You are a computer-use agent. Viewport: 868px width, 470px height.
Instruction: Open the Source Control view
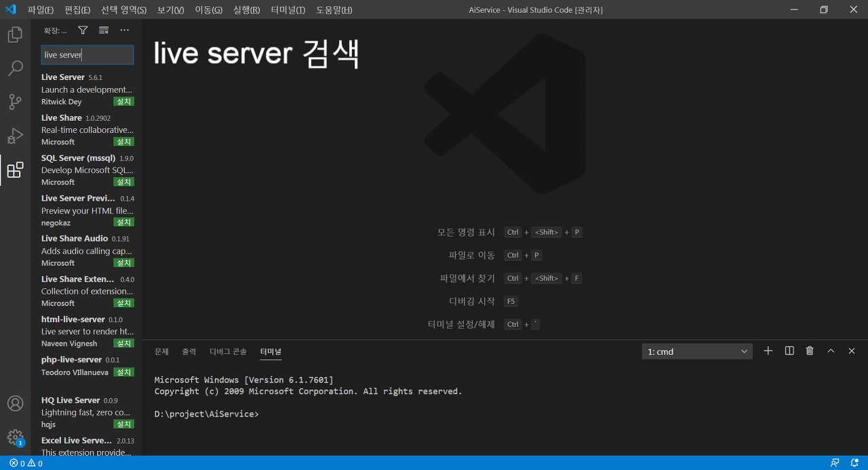pyautogui.click(x=15, y=102)
